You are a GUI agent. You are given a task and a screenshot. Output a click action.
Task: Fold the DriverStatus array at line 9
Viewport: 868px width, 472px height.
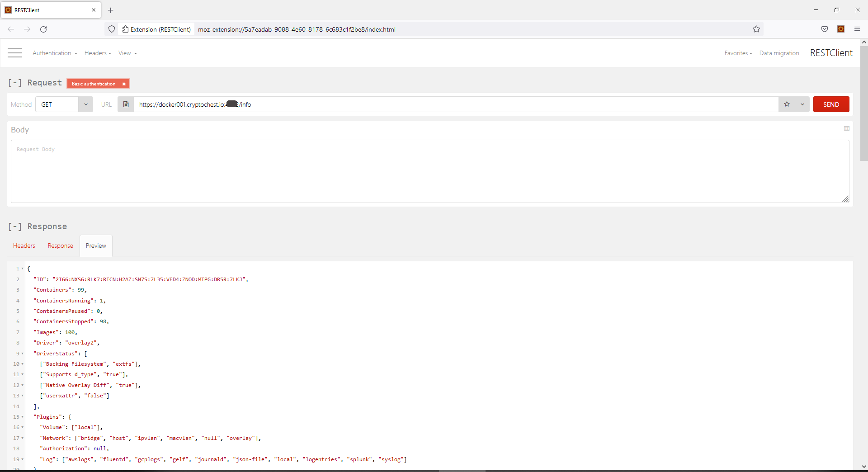click(23, 354)
